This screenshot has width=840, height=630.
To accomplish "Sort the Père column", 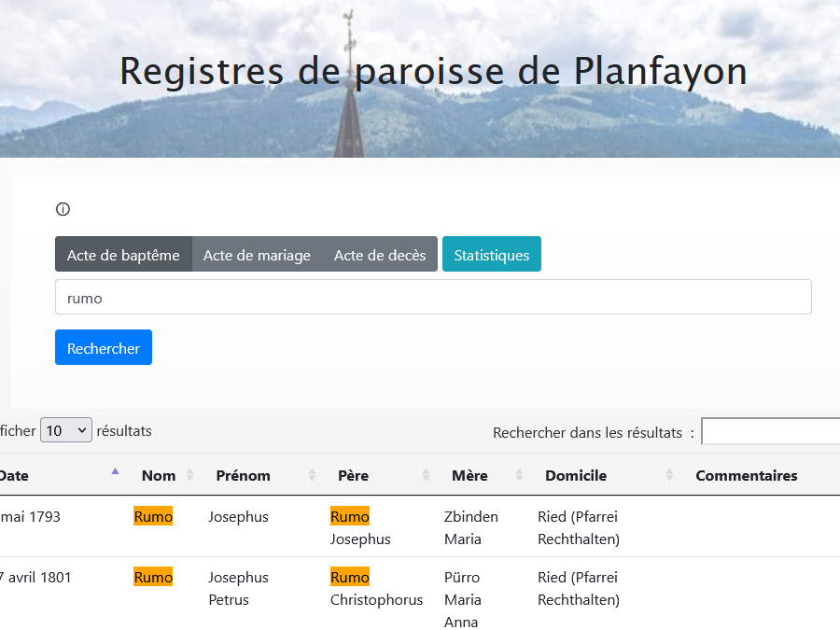I will [x=426, y=475].
